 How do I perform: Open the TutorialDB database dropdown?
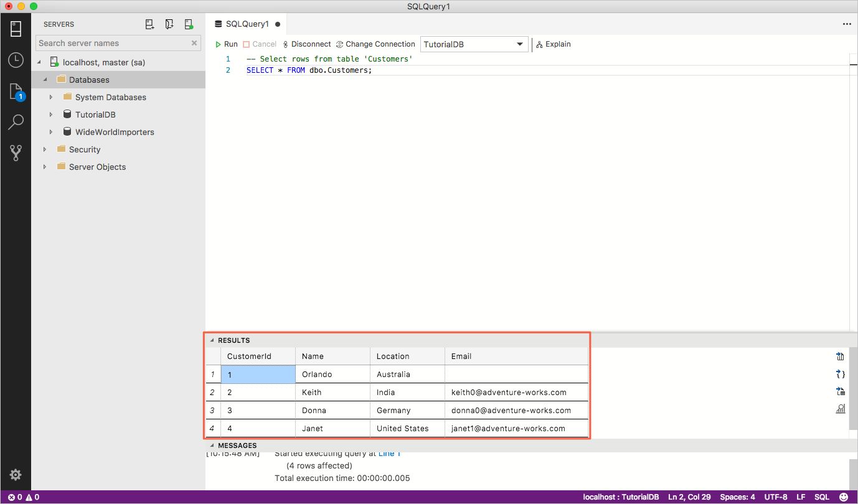tap(474, 44)
